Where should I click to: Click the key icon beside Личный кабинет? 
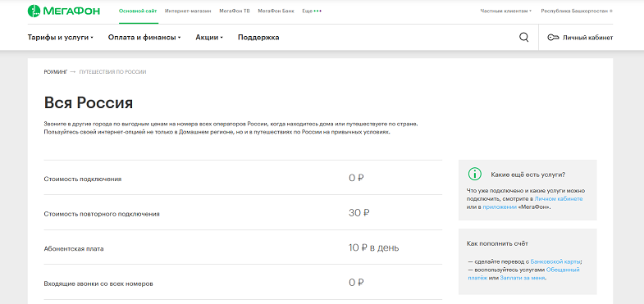(553, 38)
